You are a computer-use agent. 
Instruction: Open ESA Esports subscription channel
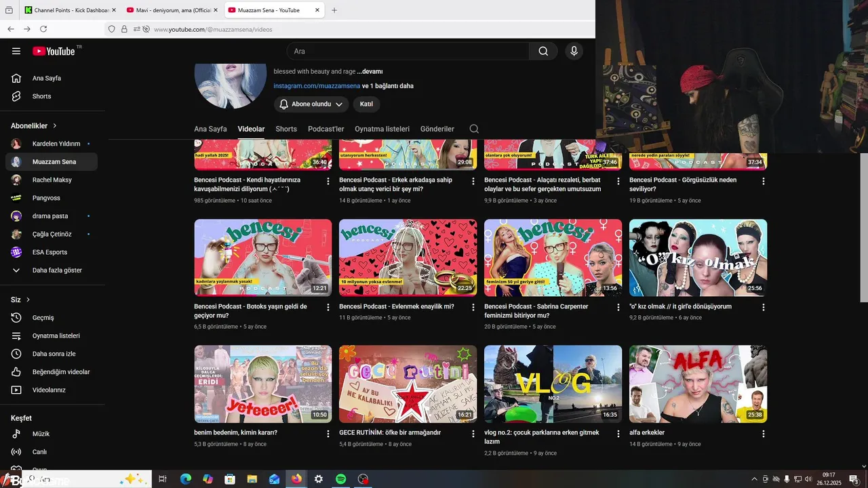click(52, 252)
